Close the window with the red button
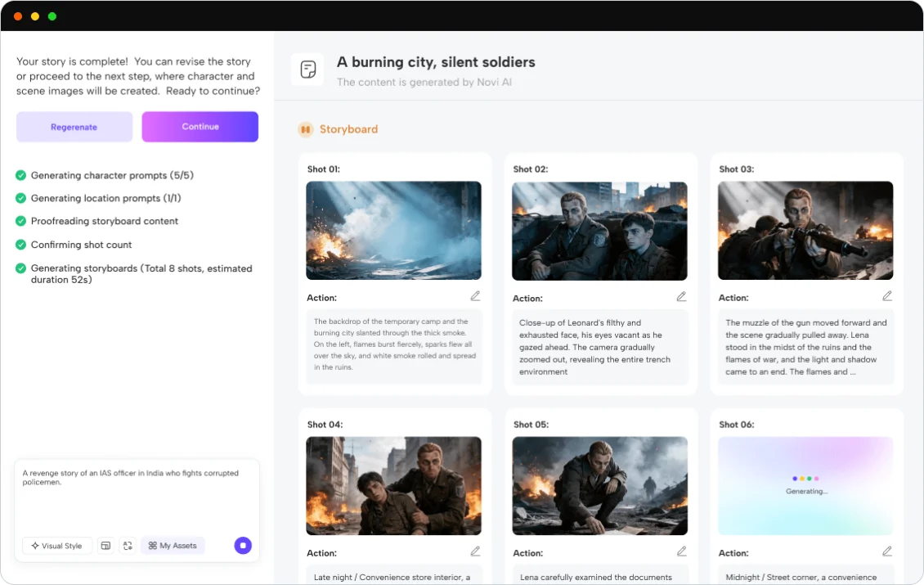The image size is (924, 585). pos(18,16)
